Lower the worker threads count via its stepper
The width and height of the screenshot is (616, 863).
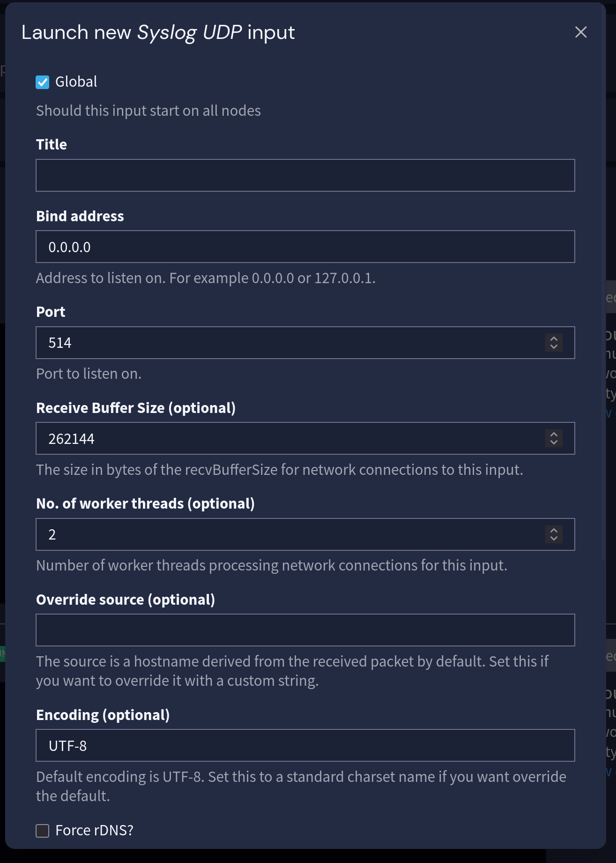553,539
